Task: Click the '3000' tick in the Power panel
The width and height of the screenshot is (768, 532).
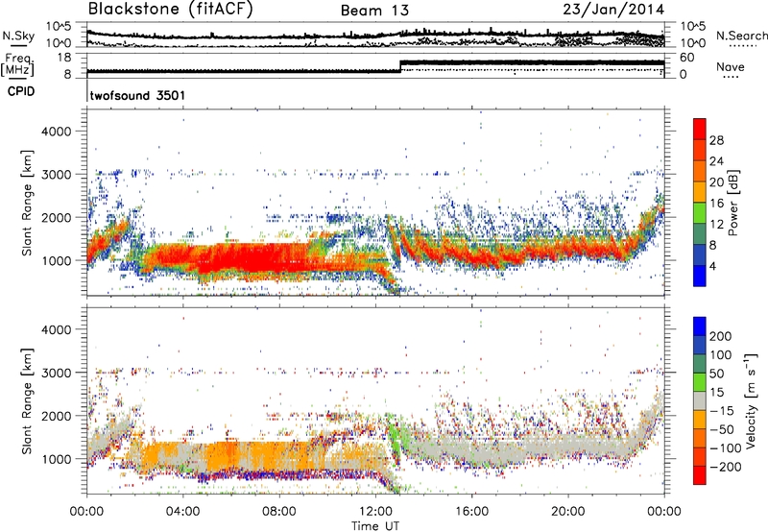Action: [56, 175]
